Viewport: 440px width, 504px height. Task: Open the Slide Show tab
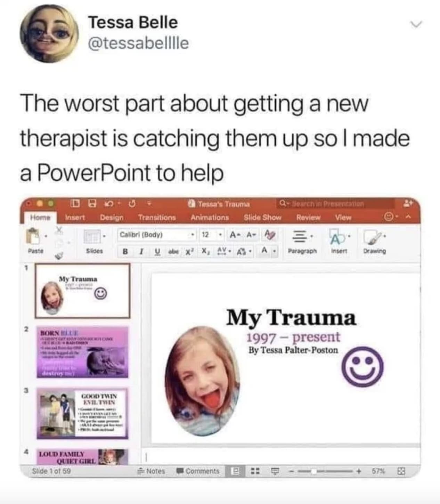(x=262, y=218)
